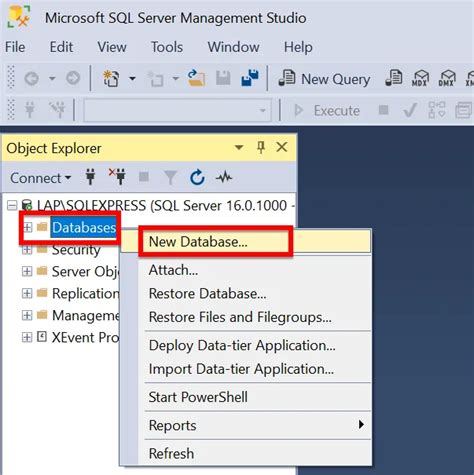
Task: Click the MDX query icon
Action: 420,78
